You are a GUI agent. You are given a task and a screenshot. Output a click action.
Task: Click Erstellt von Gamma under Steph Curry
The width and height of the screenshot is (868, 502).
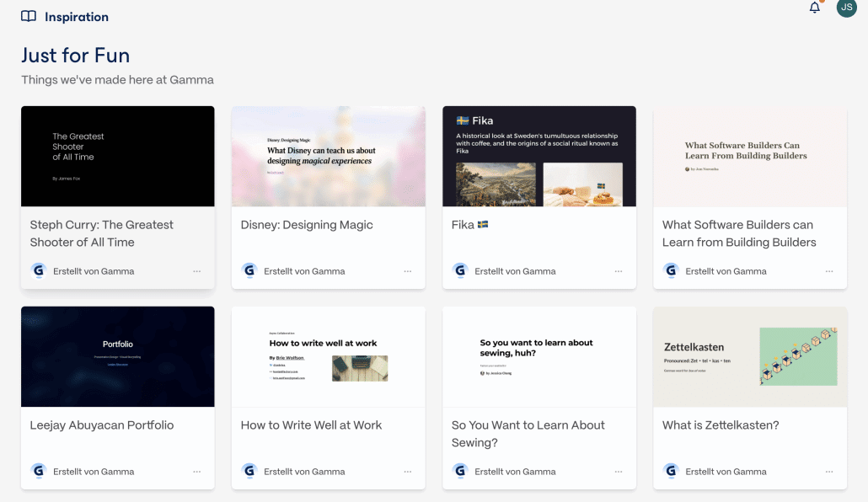(94, 271)
